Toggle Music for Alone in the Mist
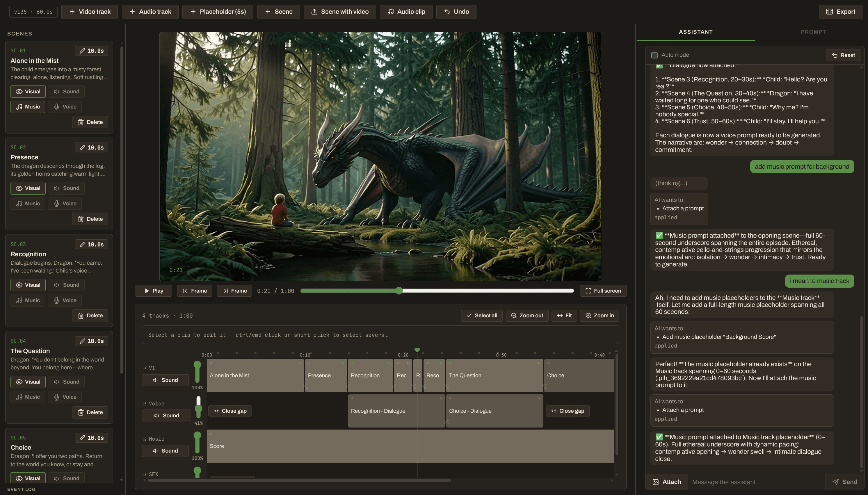868x495 pixels. 28,107
